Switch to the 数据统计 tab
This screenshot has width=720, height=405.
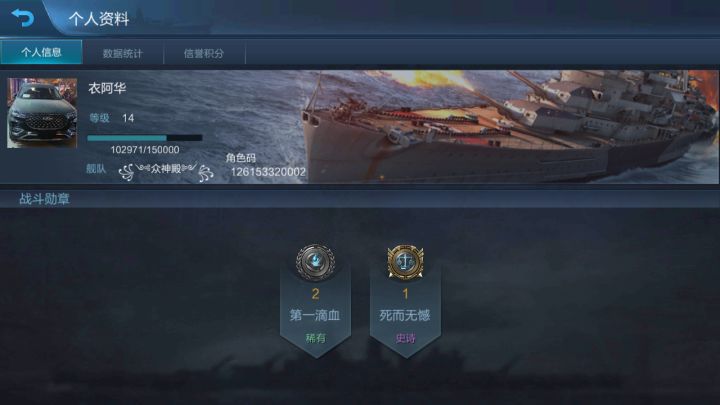pos(123,53)
